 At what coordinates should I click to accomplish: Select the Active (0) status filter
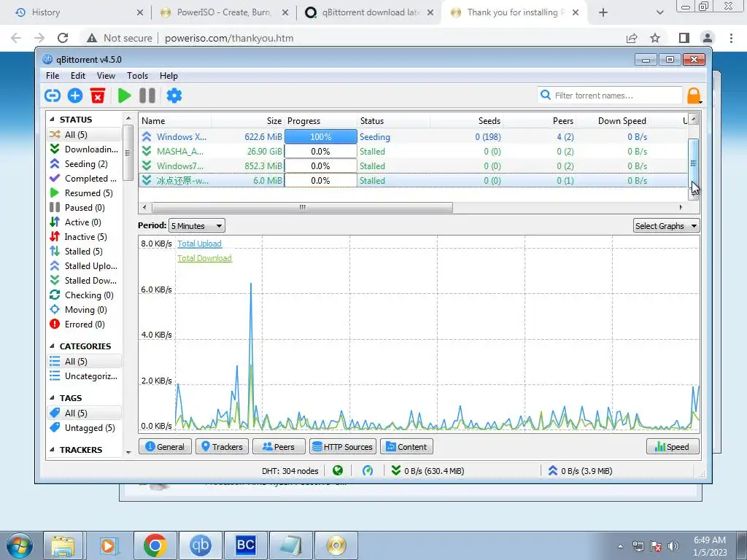tap(84, 222)
